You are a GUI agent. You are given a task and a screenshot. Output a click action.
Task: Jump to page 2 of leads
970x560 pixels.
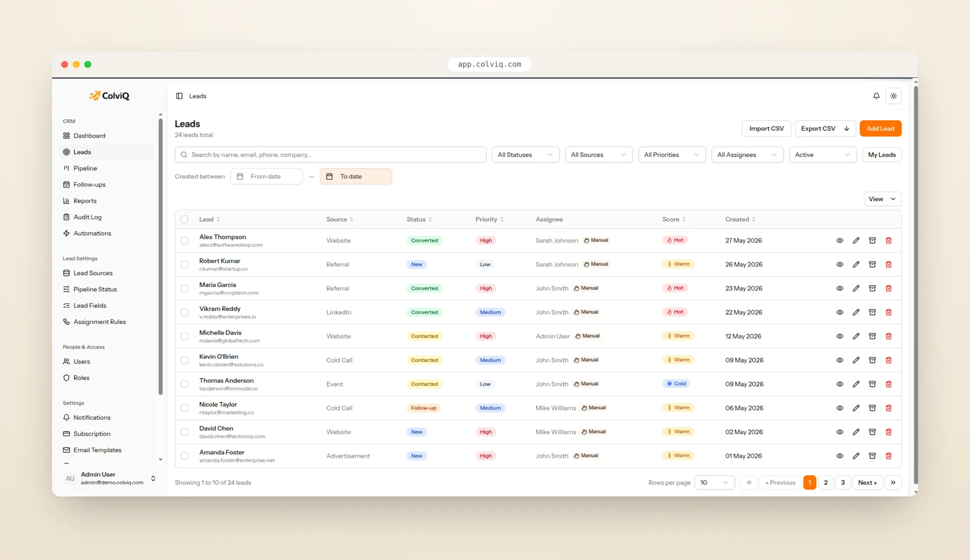point(825,482)
